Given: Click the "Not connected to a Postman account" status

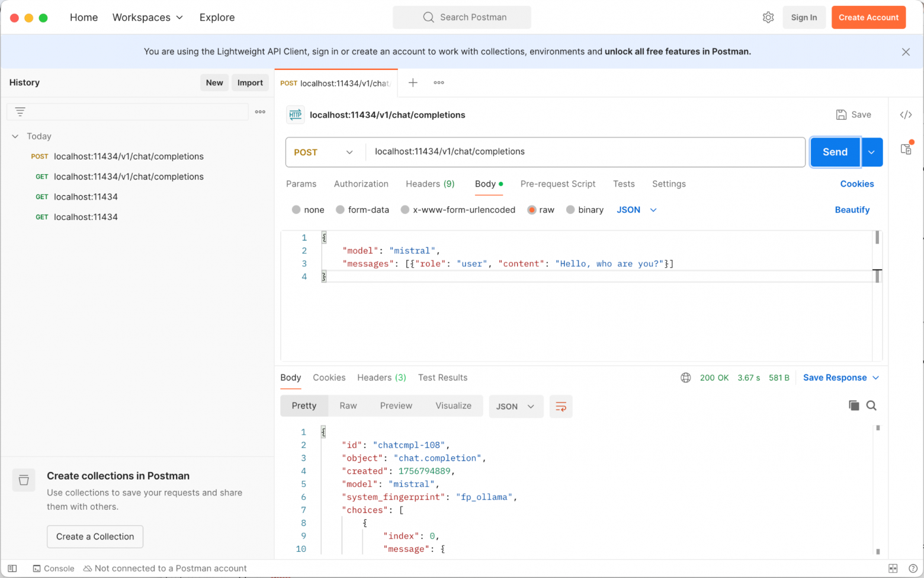Looking at the screenshot, I should pos(165,569).
